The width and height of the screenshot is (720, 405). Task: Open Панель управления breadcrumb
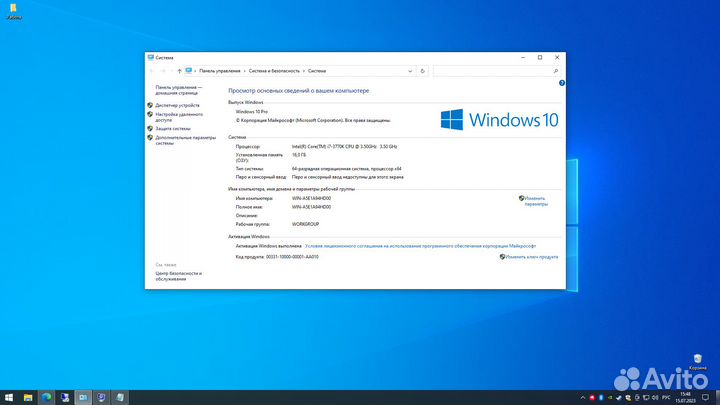coord(219,71)
